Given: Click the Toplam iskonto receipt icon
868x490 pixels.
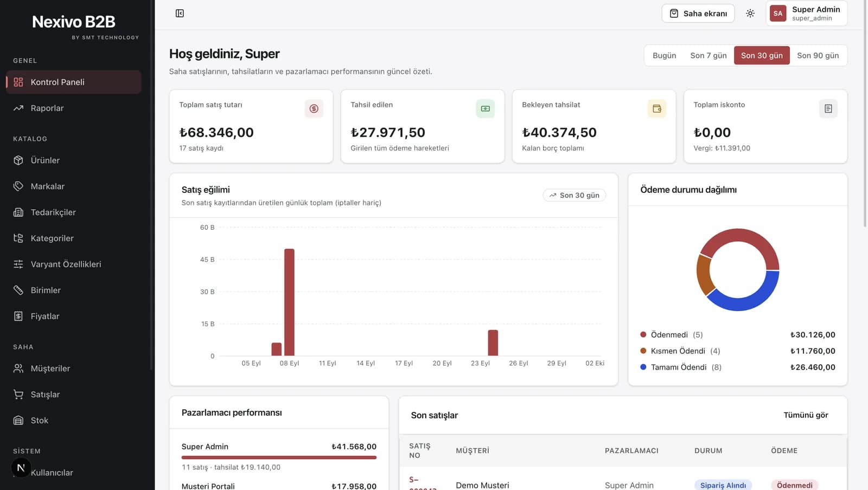Looking at the screenshot, I should (x=828, y=108).
